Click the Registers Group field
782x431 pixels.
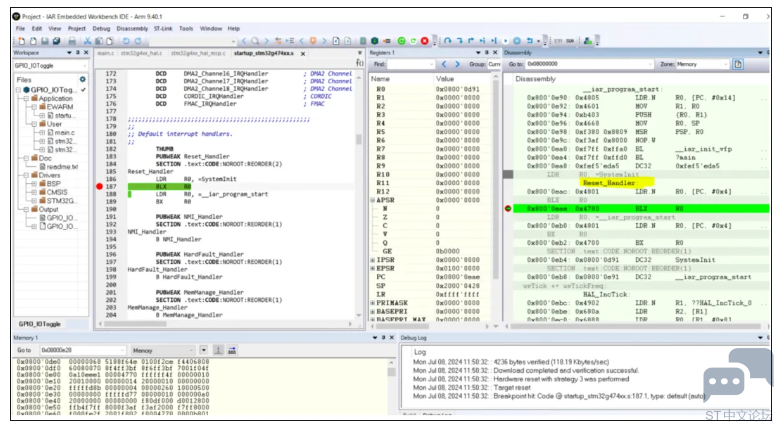(x=494, y=64)
